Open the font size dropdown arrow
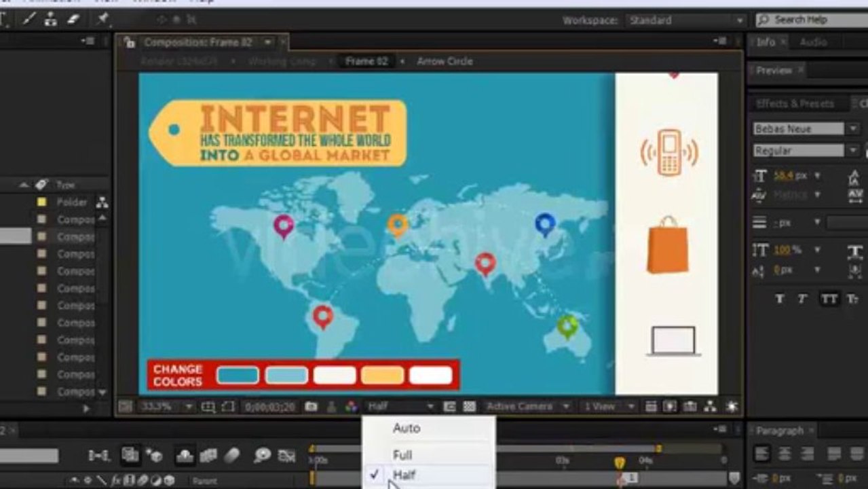Screen dimensions: 868x489 (817, 176)
